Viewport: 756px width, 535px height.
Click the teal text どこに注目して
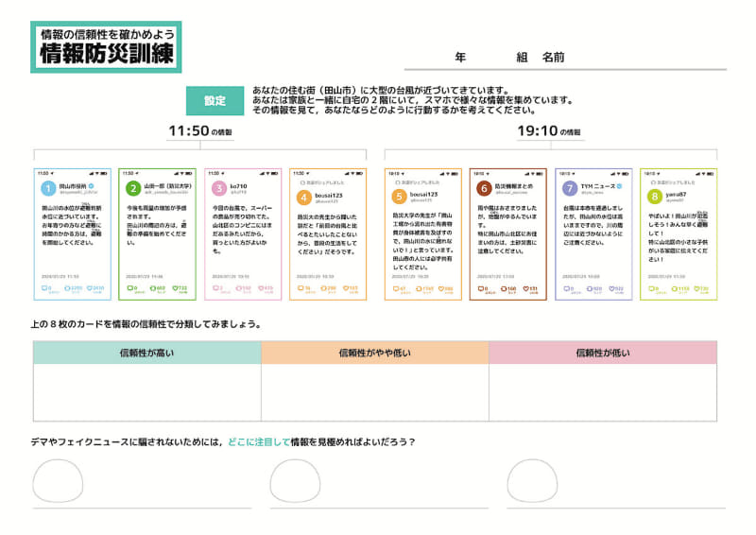click(x=259, y=441)
